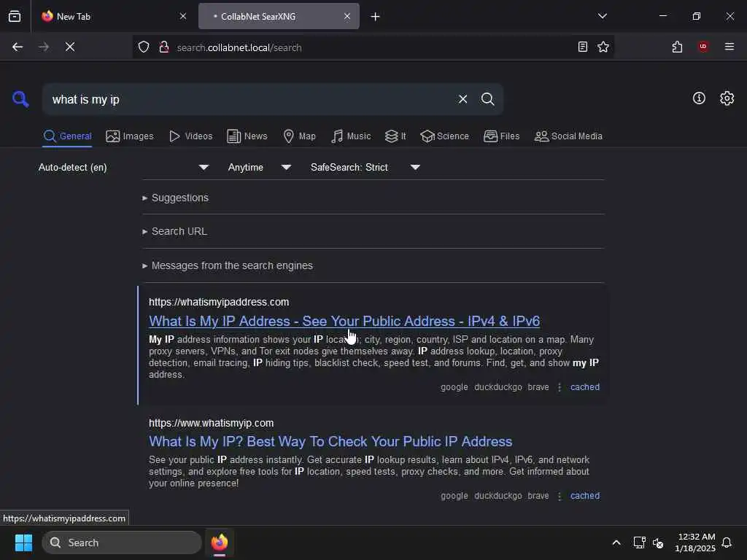This screenshot has height=560, width=747.
Task: Bookmark this page with the star icon
Action: pos(603,47)
